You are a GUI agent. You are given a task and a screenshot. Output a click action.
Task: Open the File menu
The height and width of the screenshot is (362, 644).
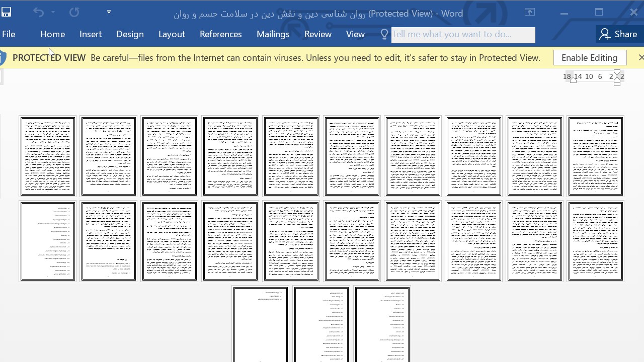click(9, 34)
